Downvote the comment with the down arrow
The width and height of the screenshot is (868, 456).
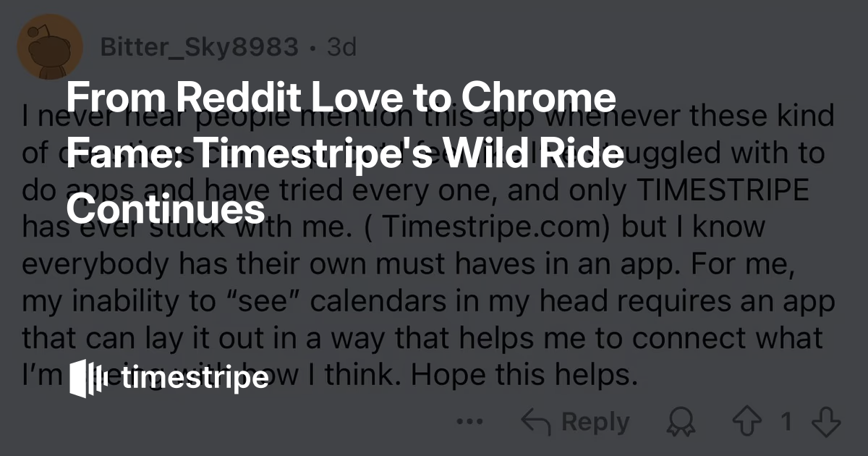pyautogui.click(x=825, y=422)
